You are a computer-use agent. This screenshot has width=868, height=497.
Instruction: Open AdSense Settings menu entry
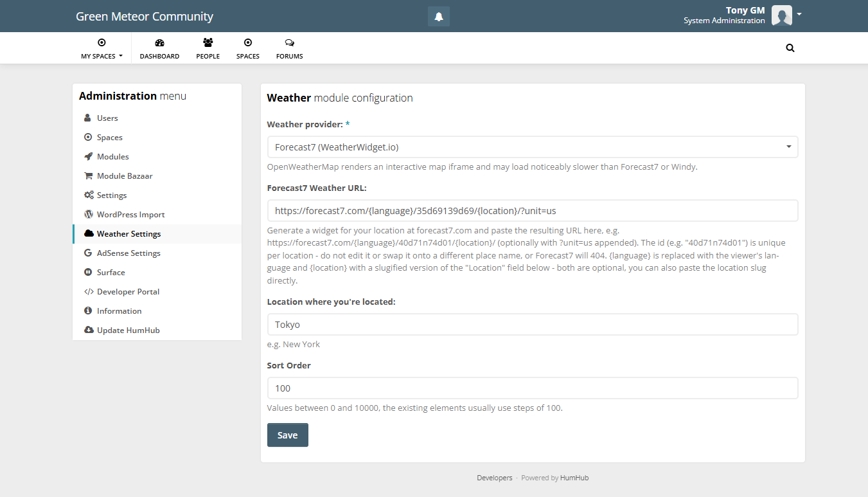(x=157, y=253)
